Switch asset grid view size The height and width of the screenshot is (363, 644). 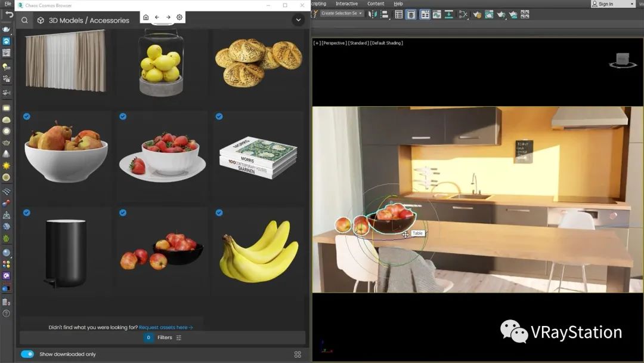click(x=298, y=354)
